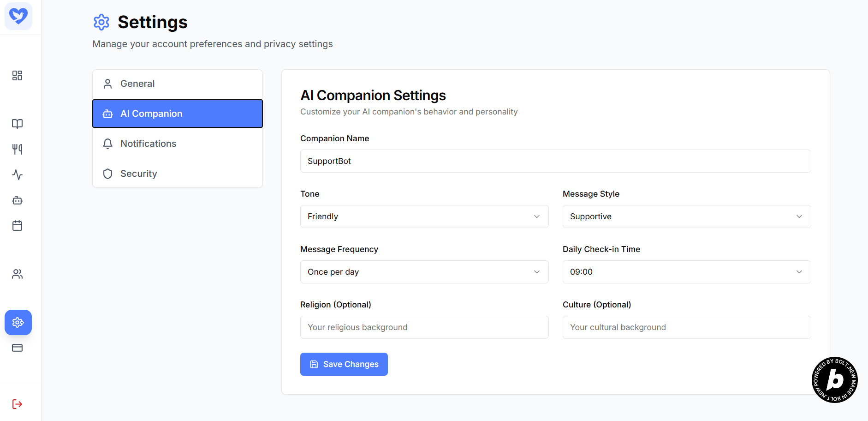Image resolution: width=868 pixels, height=421 pixels.
Task: Open the open-book icon in sidebar
Action: 18,124
